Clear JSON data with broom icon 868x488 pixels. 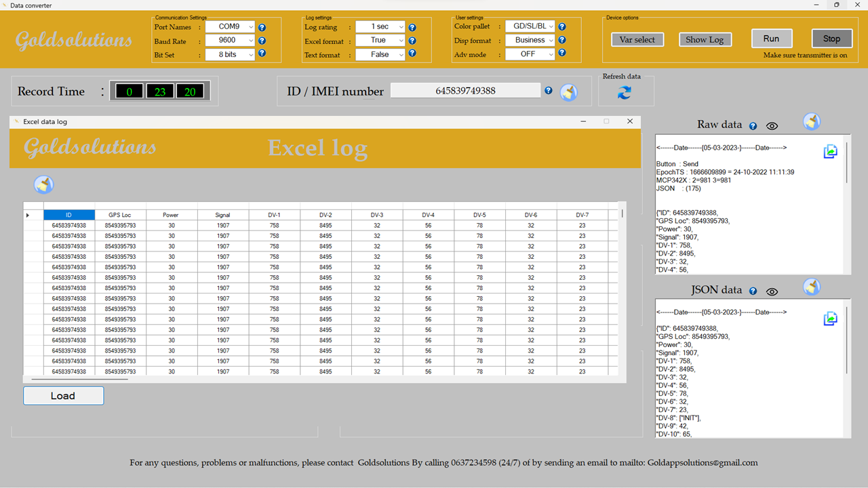812,287
